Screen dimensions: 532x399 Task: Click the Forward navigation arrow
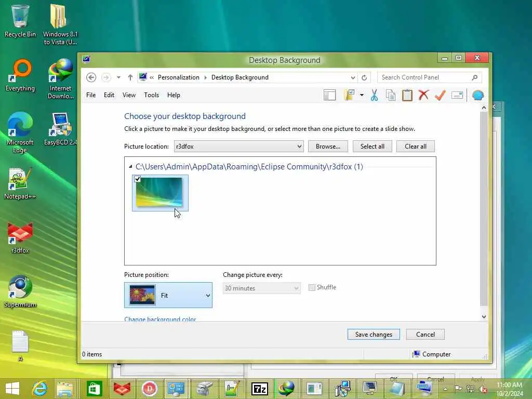106,77
